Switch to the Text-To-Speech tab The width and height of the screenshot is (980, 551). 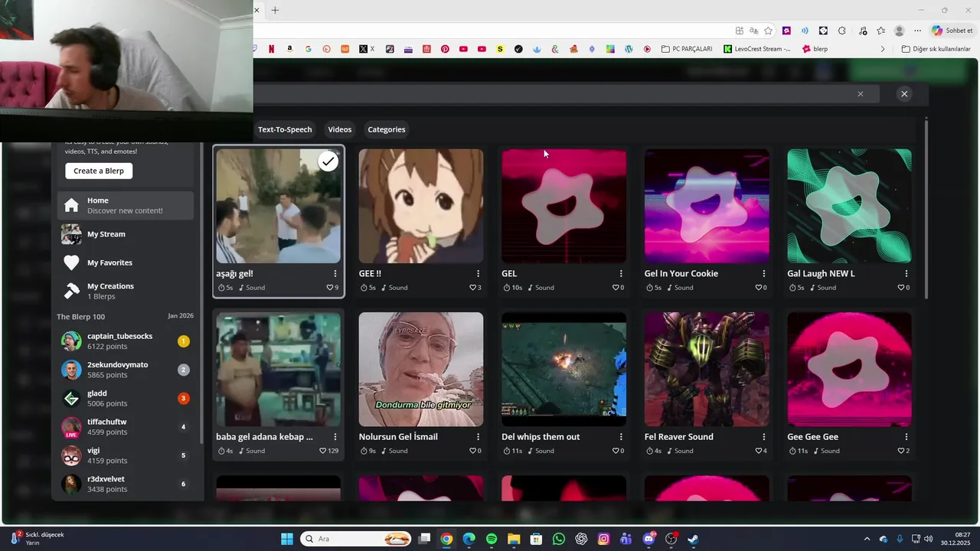coord(285,129)
